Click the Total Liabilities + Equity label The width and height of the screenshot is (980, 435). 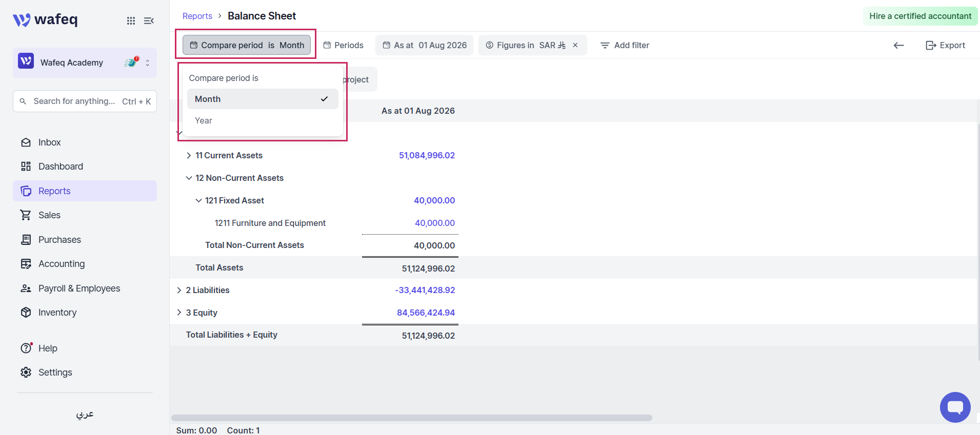click(x=231, y=335)
